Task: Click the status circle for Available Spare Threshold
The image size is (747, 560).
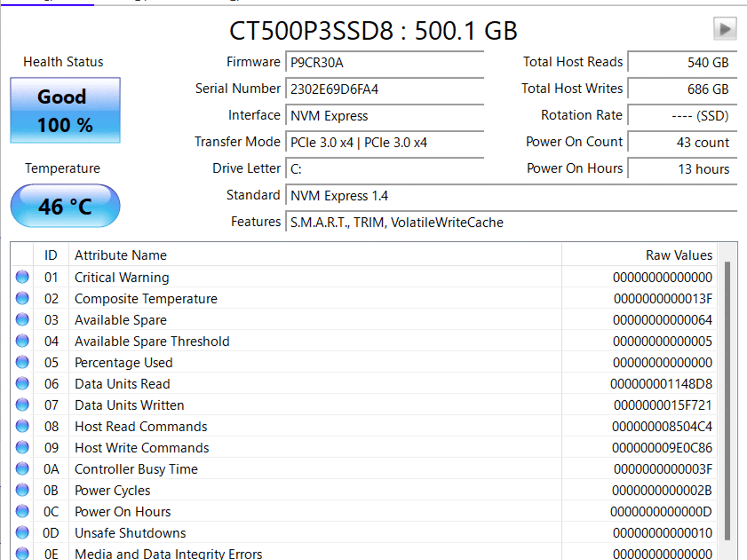Action: tap(22, 341)
